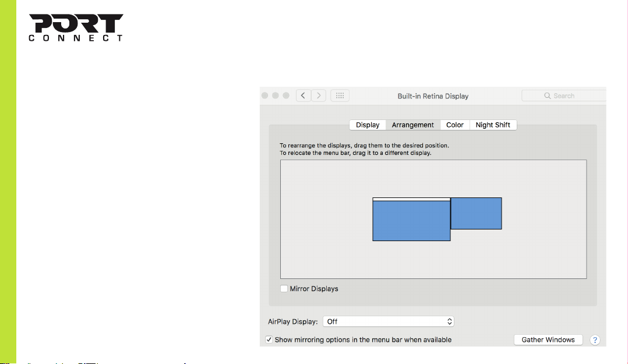Open help with the question mark button
Image resolution: width=628 pixels, height=364 pixels.
click(595, 340)
